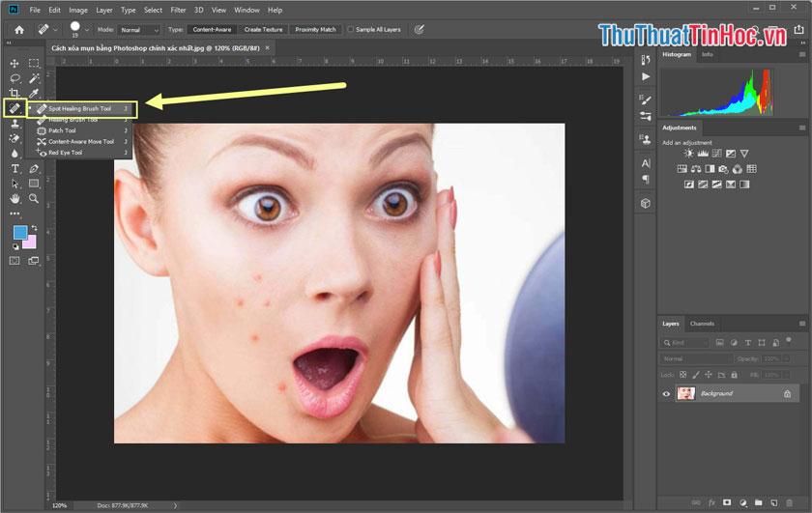Image resolution: width=812 pixels, height=513 pixels.
Task: Go to Photoshop Home screen
Action: pos(19,30)
